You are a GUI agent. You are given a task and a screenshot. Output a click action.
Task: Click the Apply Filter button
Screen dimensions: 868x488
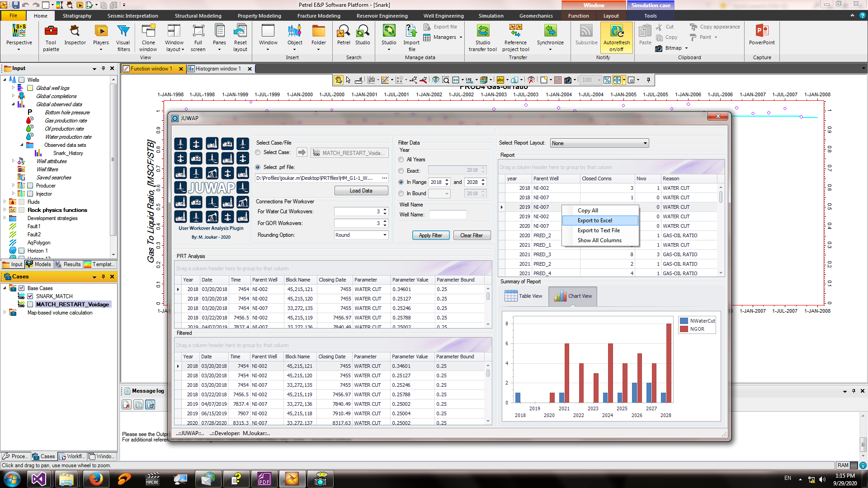430,235
